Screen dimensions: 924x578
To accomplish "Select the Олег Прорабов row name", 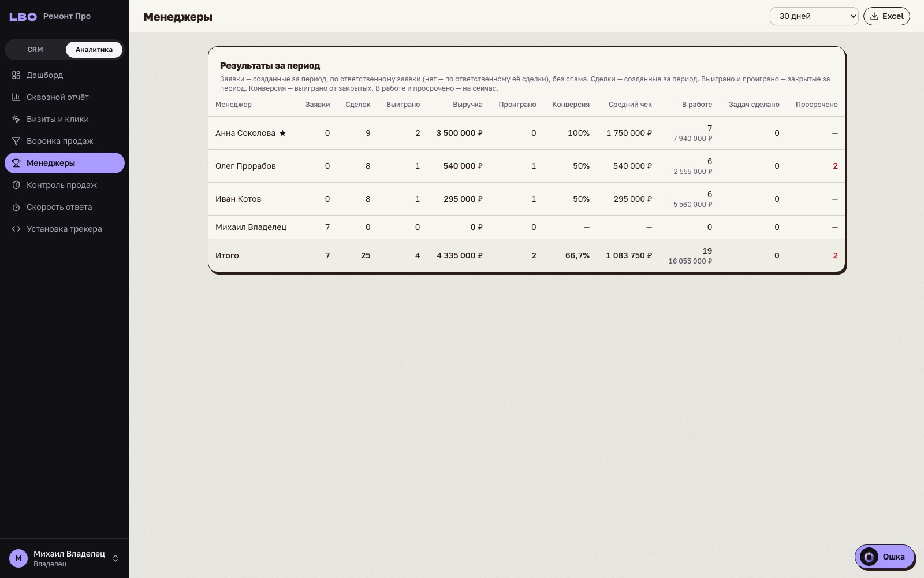I will pyautogui.click(x=245, y=166).
